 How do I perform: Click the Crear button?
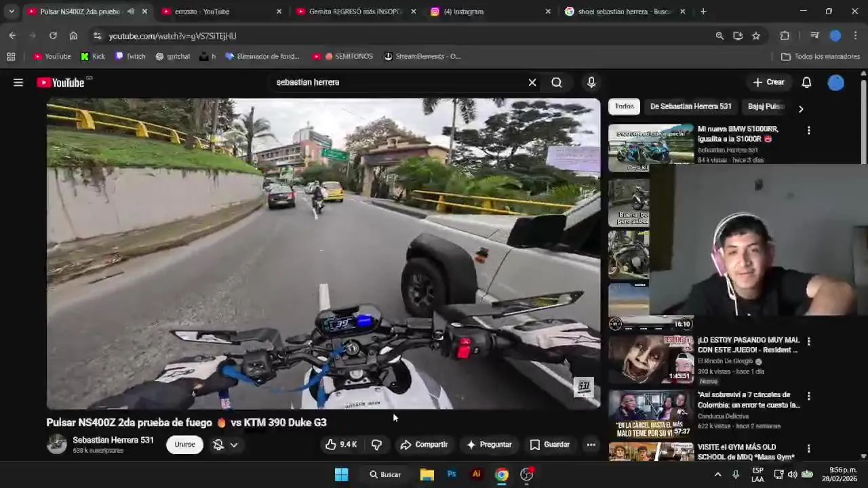(x=768, y=83)
